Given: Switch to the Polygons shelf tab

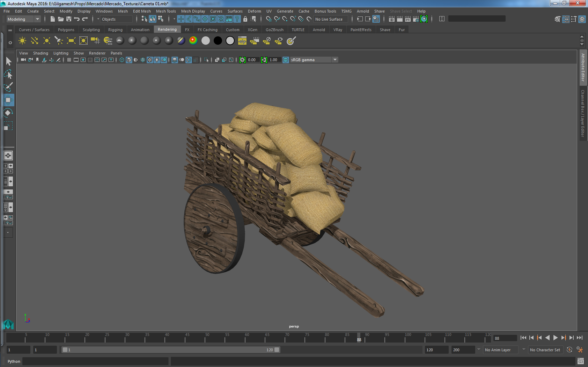Looking at the screenshot, I should pyautogui.click(x=66, y=30).
